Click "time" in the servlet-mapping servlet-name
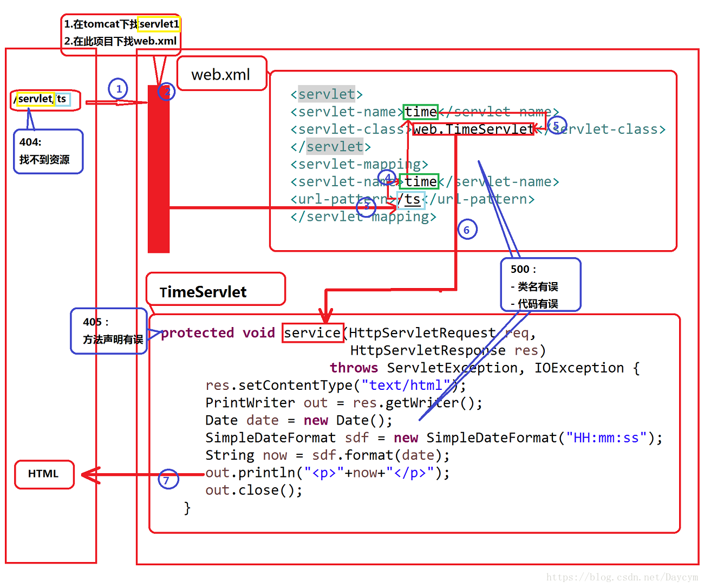The width and height of the screenshot is (704, 588). [421, 181]
